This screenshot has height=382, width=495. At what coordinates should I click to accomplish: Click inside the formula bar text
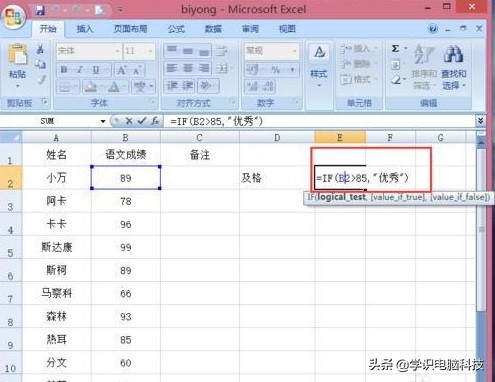coord(216,121)
